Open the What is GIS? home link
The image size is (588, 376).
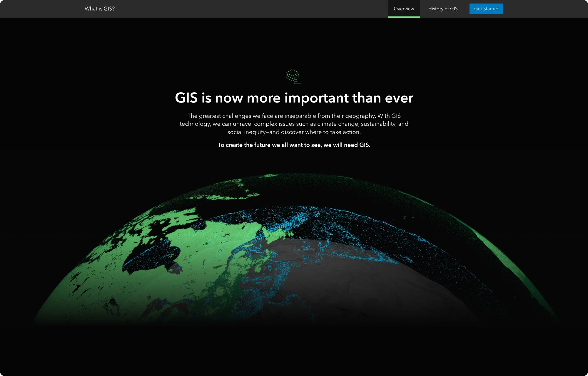[x=99, y=9]
